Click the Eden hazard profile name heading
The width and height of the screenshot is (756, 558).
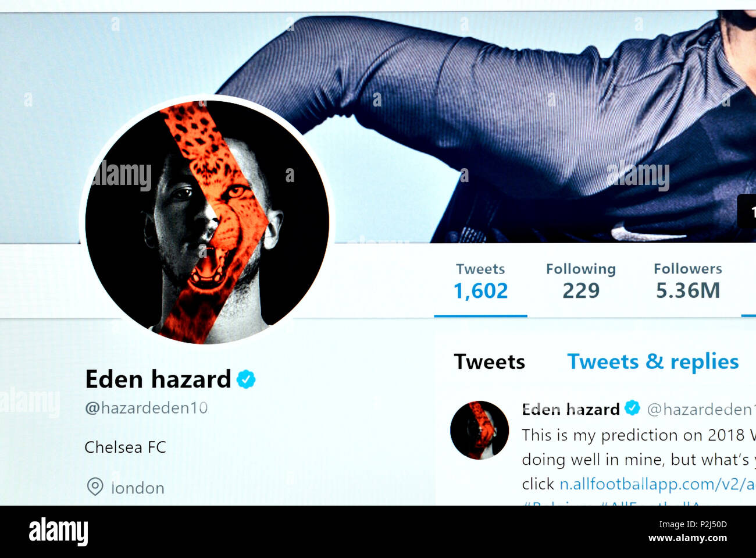click(158, 379)
